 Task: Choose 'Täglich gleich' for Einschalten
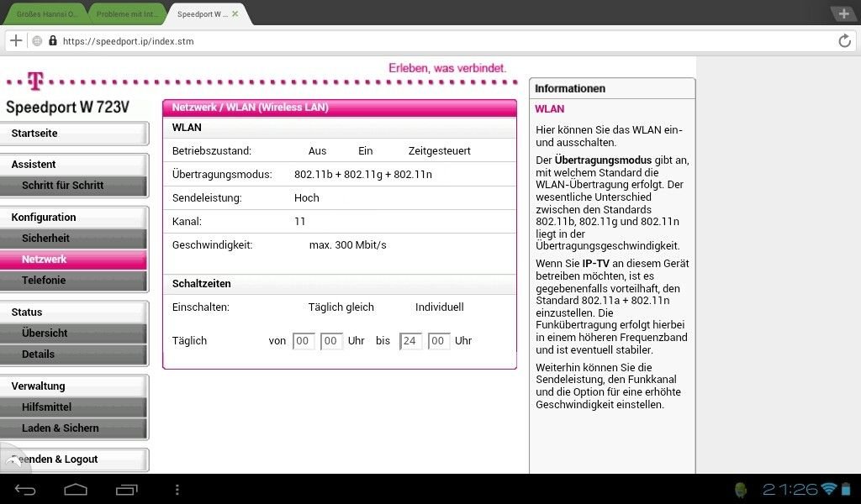pos(341,307)
